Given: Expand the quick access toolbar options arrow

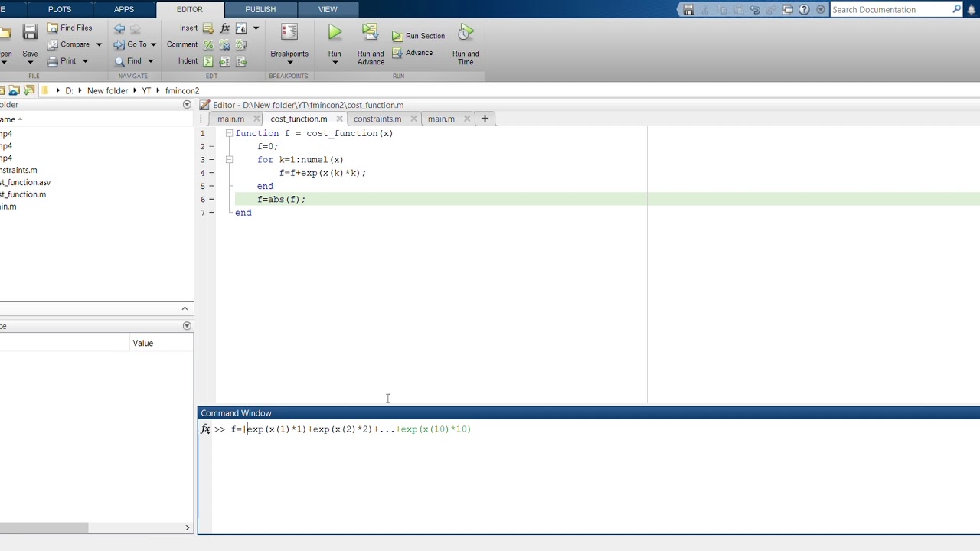Looking at the screenshot, I should point(821,9).
